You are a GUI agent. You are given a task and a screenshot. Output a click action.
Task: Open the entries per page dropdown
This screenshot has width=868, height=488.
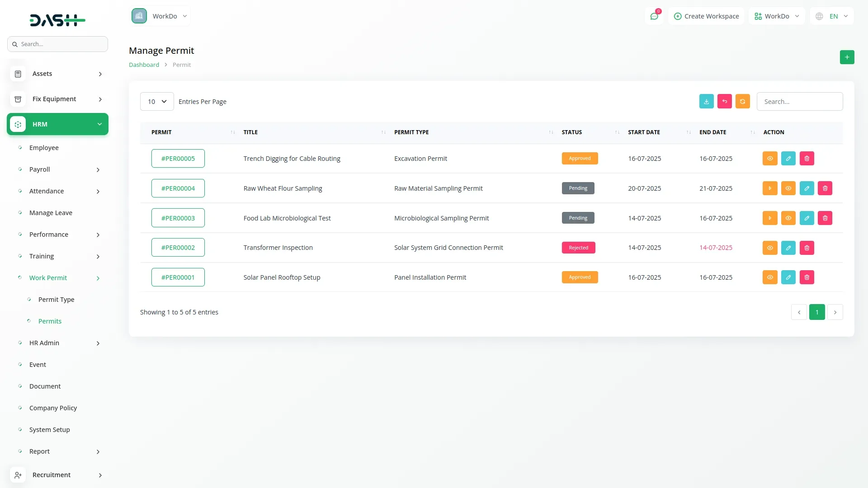pyautogui.click(x=157, y=102)
